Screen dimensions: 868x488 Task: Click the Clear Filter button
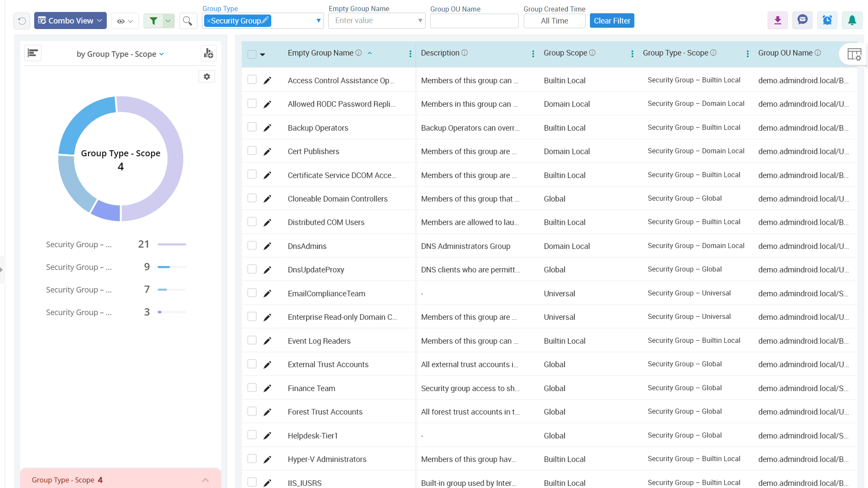click(612, 21)
